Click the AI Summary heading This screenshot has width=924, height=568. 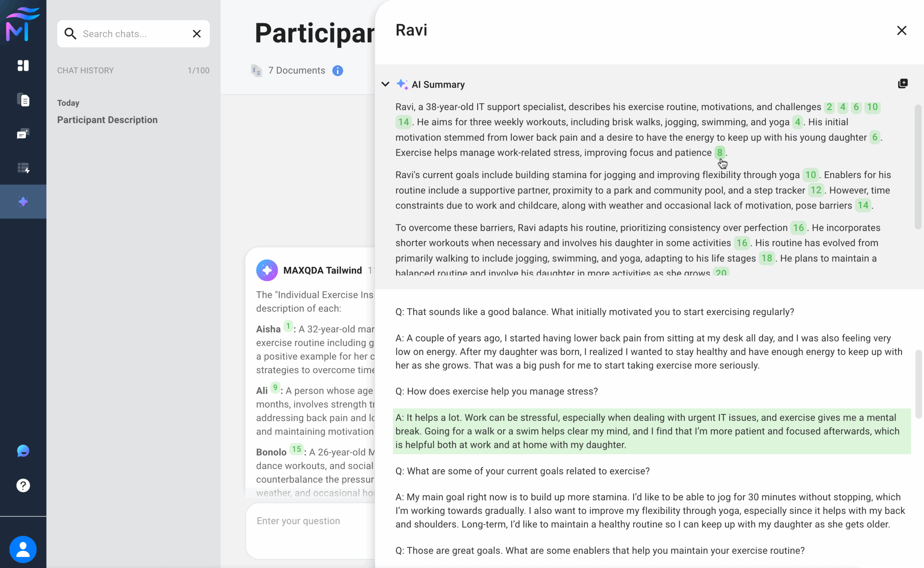(x=438, y=84)
